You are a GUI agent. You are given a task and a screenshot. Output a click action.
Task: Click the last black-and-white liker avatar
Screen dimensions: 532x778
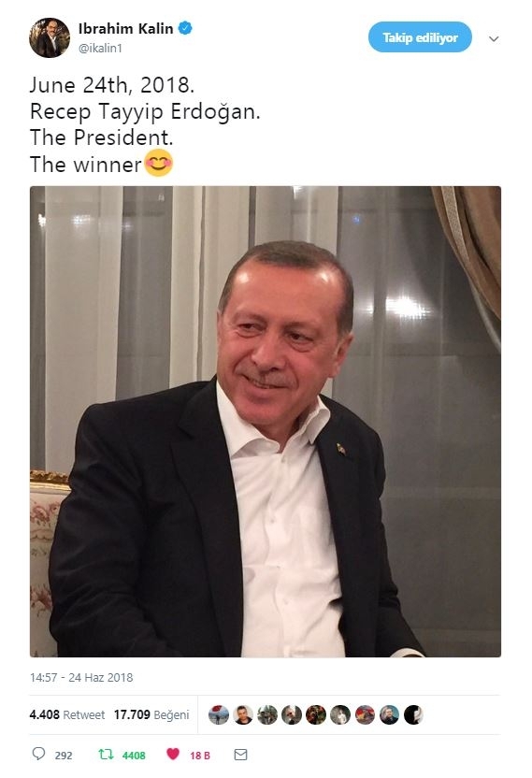413,714
